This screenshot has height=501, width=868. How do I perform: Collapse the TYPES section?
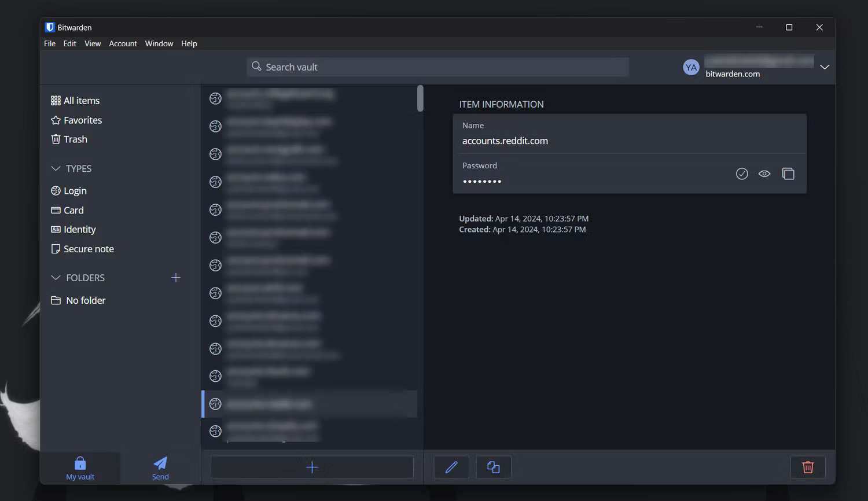(x=56, y=168)
